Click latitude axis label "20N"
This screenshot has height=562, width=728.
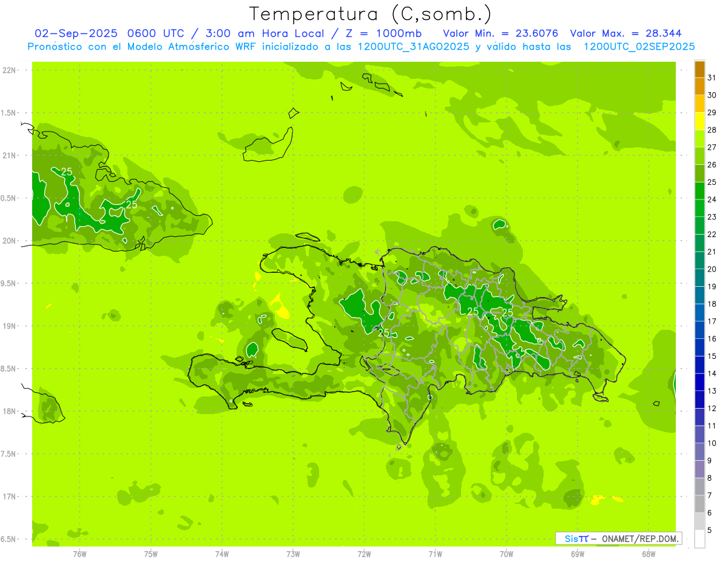(9, 241)
